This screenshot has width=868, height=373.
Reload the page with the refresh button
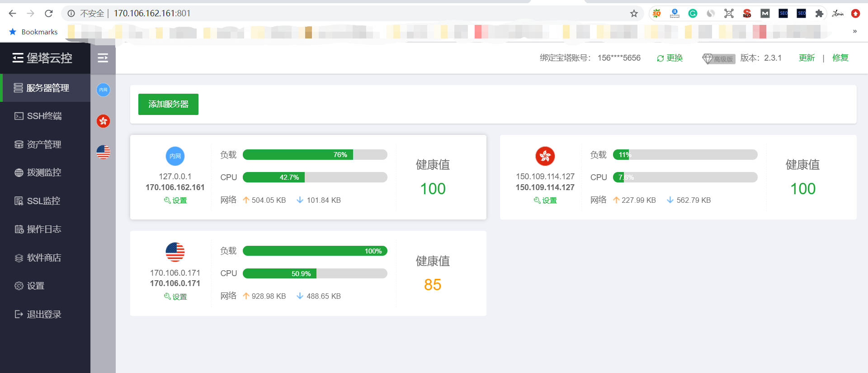point(49,14)
